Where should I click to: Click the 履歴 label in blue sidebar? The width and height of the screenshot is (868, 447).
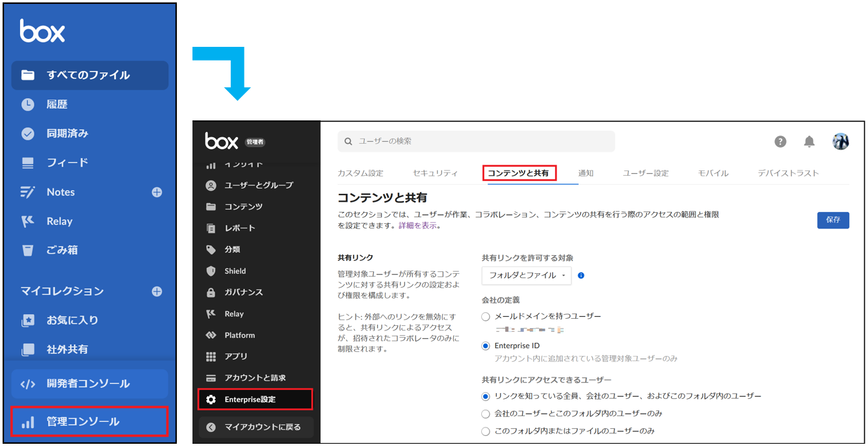(x=57, y=104)
